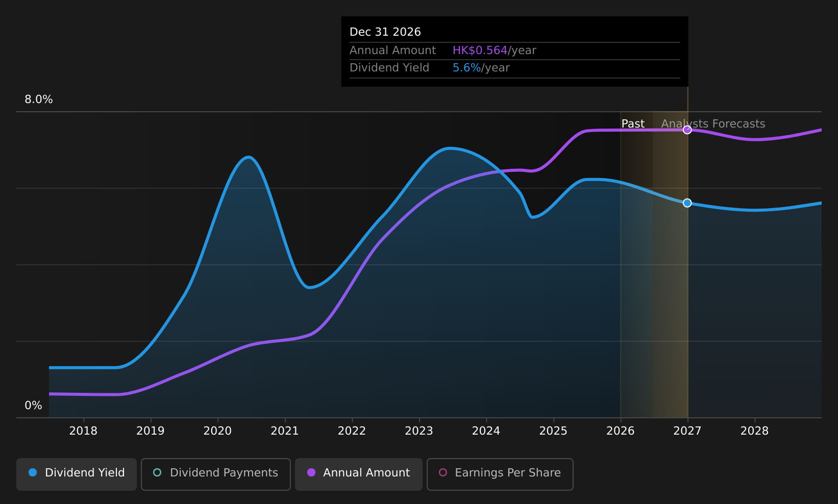
Task: Click the 2023 x-axis label
Action: pyautogui.click(x=419, y=431)
